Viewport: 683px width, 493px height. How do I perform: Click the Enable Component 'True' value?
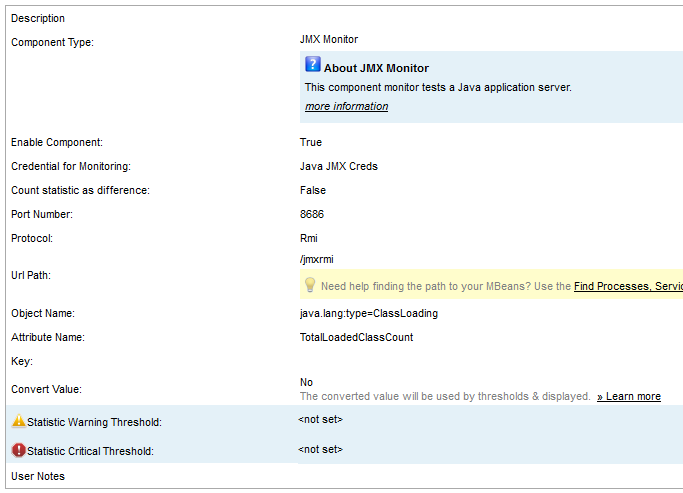pyautogui.click(x=311, y=142)
